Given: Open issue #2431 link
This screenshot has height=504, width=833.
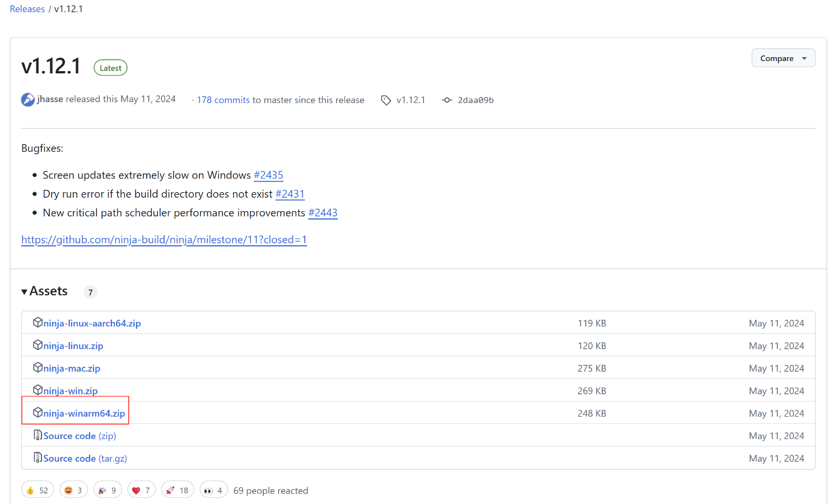Looking at the screenshot, I should coord(290,194).
